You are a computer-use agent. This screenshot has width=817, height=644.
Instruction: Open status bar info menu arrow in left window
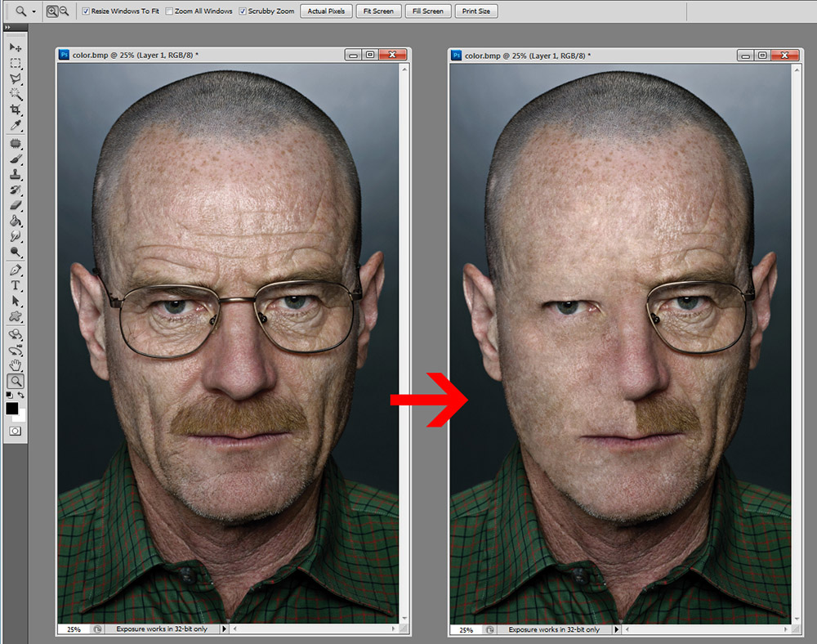pos(225,629)
